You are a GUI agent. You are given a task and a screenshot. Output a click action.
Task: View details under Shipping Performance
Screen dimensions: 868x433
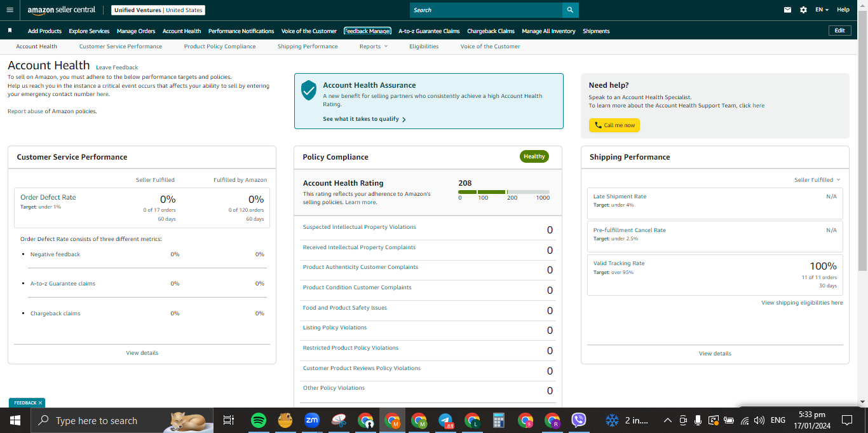tap(715, 354)
